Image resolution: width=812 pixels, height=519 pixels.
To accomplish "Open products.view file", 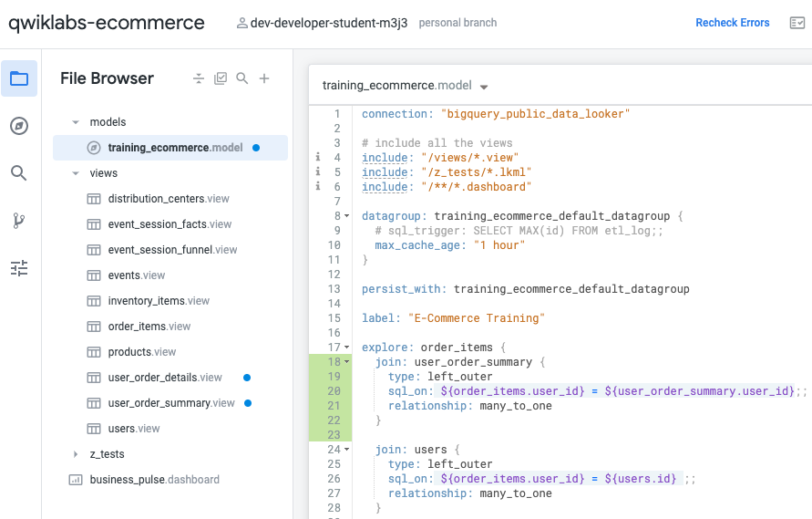I will point(142,352).
